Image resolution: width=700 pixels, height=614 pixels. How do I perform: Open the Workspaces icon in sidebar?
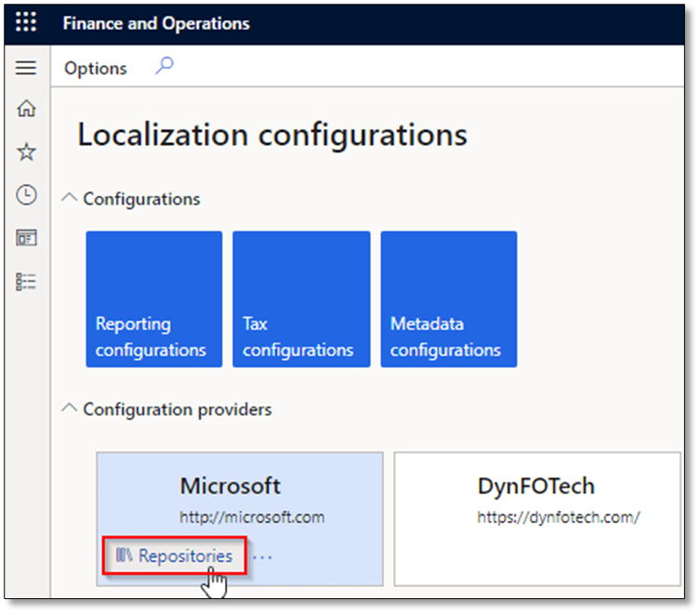point(26,238)
